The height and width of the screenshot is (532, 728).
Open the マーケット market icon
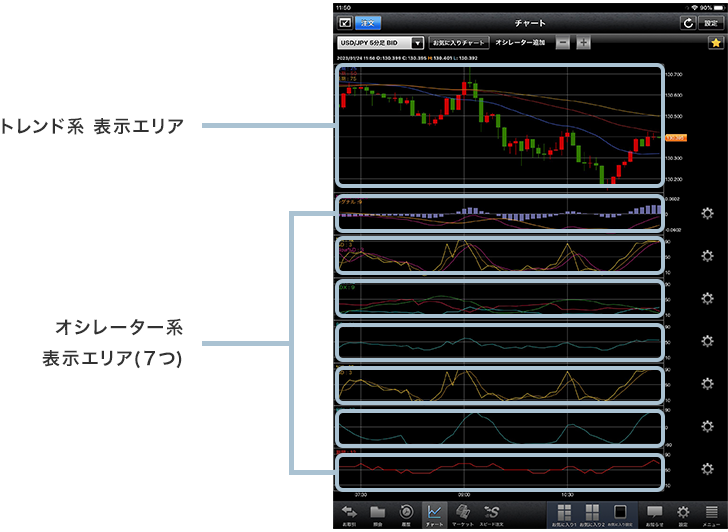[x=462, y=513]
